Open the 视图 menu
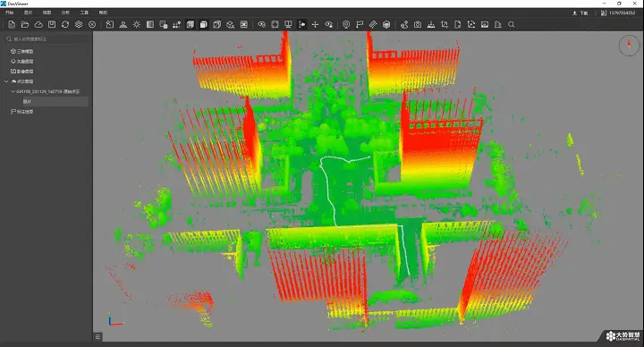 pos(47,13)
